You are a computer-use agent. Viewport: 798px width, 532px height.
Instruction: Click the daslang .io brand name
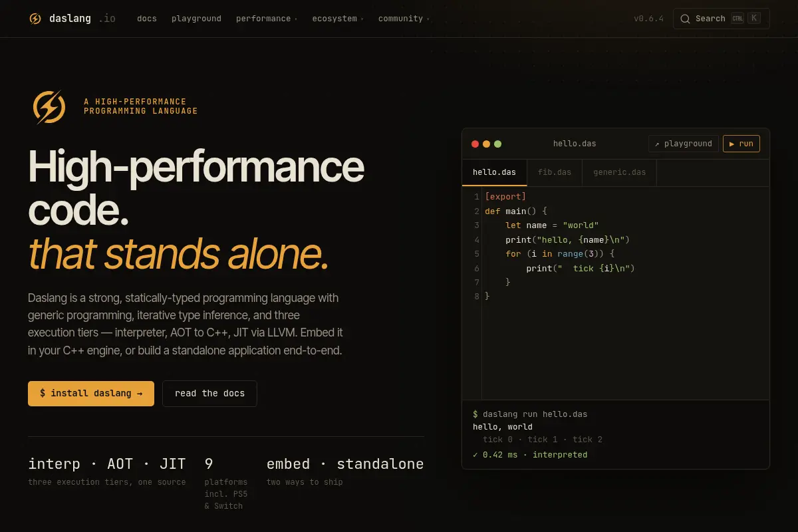(82, 19)
